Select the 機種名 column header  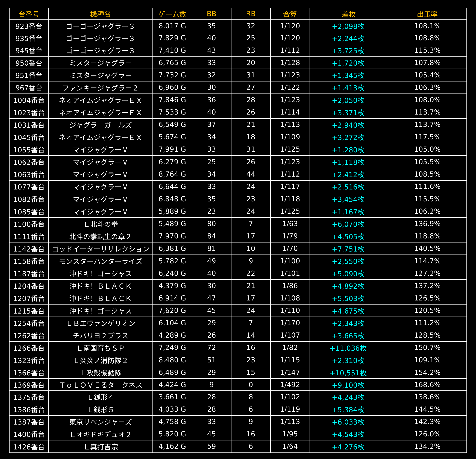tap(101, 14)
